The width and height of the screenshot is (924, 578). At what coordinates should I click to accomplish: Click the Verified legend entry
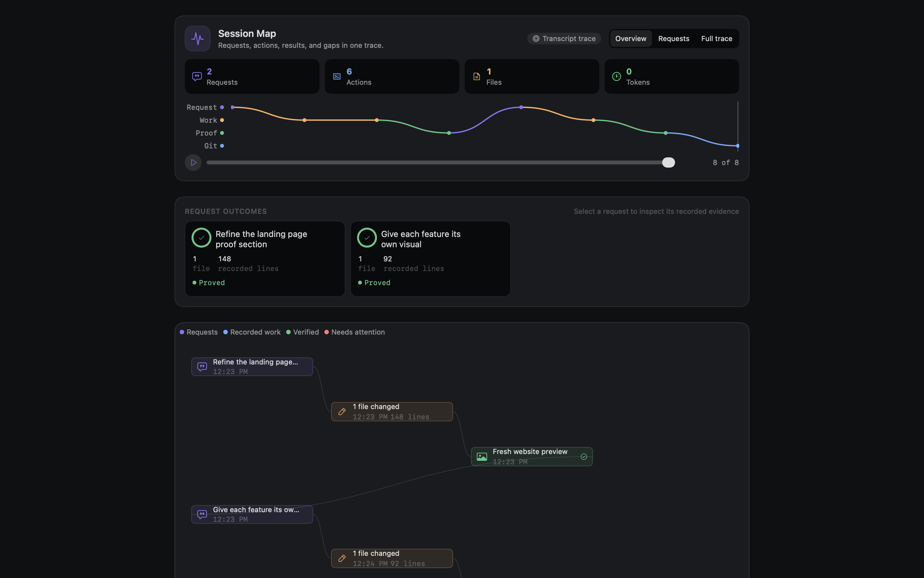(x=303, y=332)
